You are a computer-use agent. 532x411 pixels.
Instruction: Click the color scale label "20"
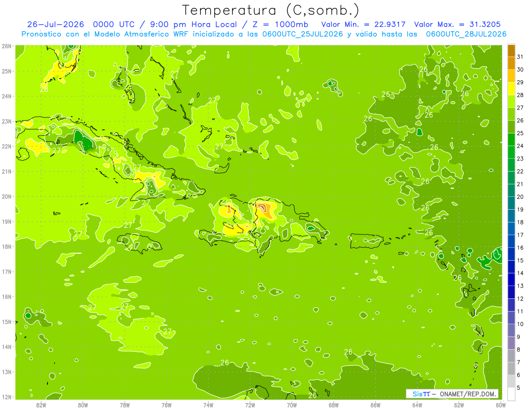click(x=520, y=197)
